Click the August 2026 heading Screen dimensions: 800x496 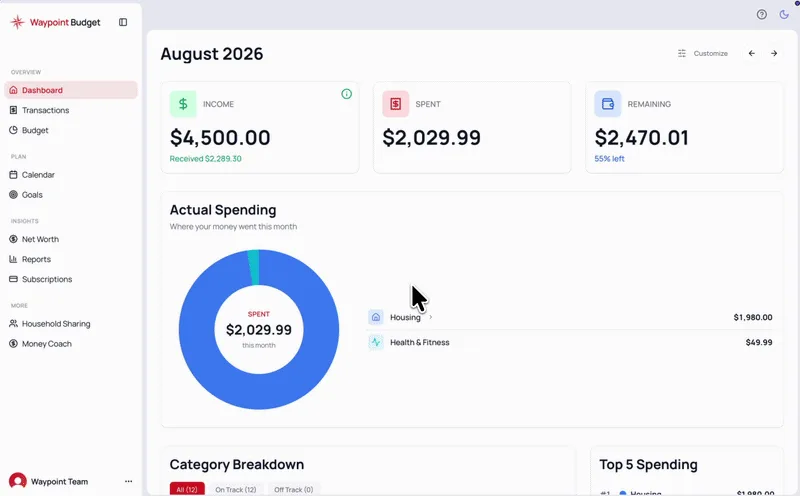point(212,54)
